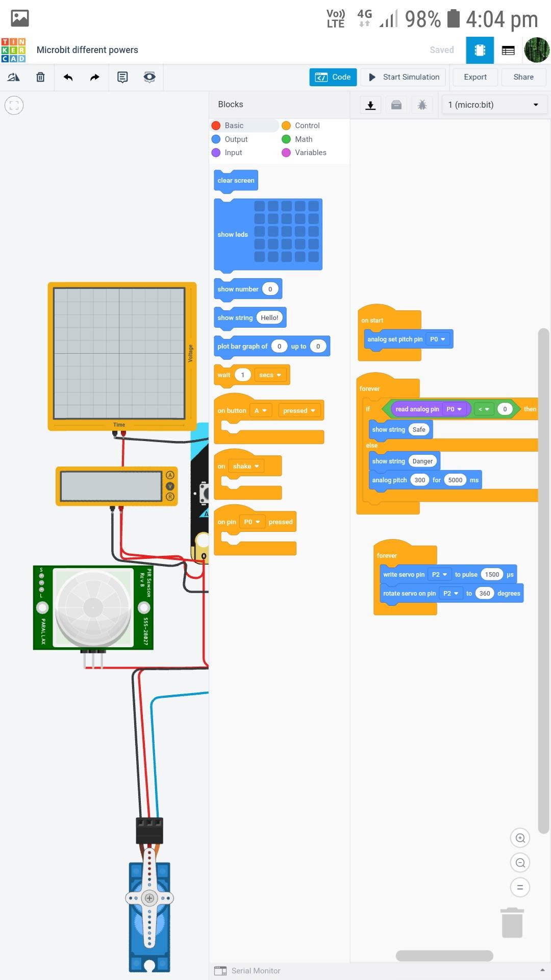The image size is (551, 980).
Task: Toggle the top-left LED in show leds
Action: point(260,206)
